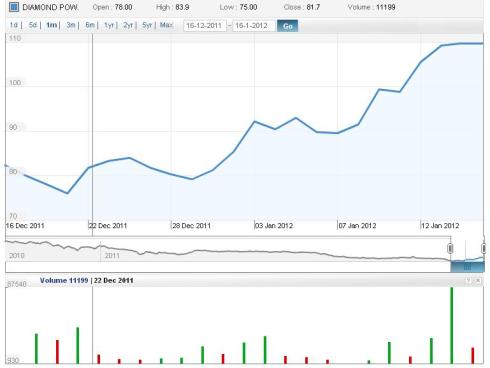Click the 70 price axis label
This screenshot has width=490, height=368.
point(13,216)
